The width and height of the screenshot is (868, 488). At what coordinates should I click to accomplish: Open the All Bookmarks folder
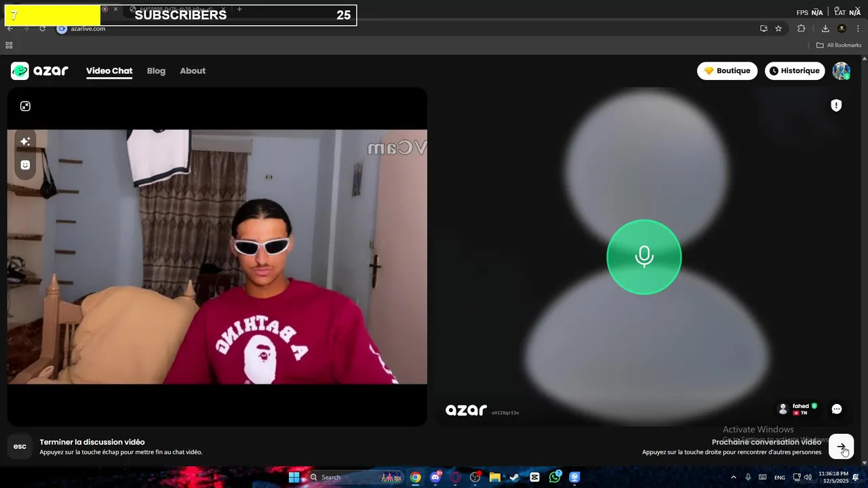(839, 45)
